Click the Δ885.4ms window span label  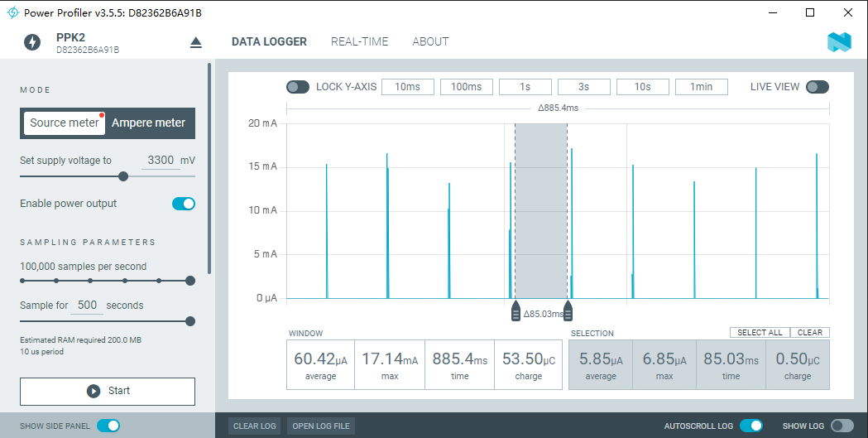point(558,108)
